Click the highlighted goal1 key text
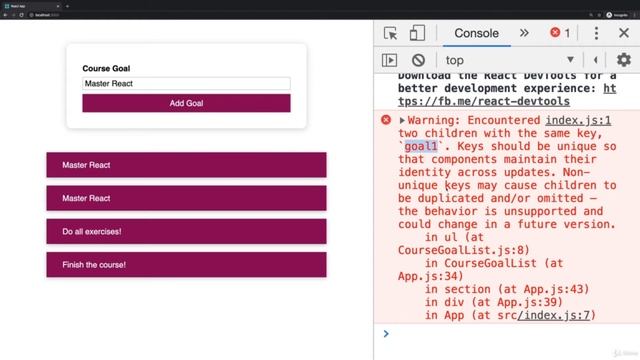Screen dimensions: 640x360 point(421,146)
